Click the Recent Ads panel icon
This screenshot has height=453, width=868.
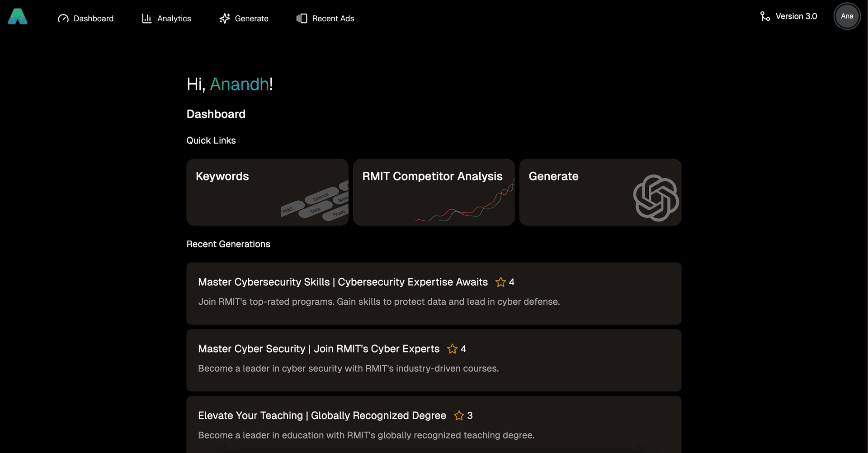click(302, 19)
